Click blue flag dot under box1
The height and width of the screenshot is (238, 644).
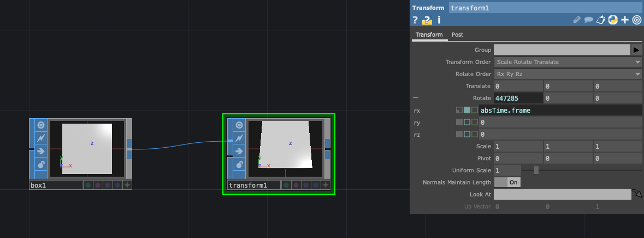[x=117, y=185]
